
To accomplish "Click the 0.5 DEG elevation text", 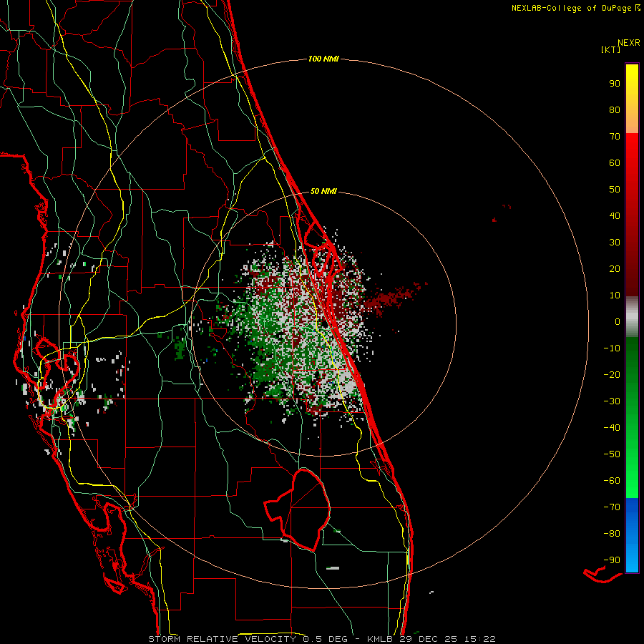I will tap(326, 639).
